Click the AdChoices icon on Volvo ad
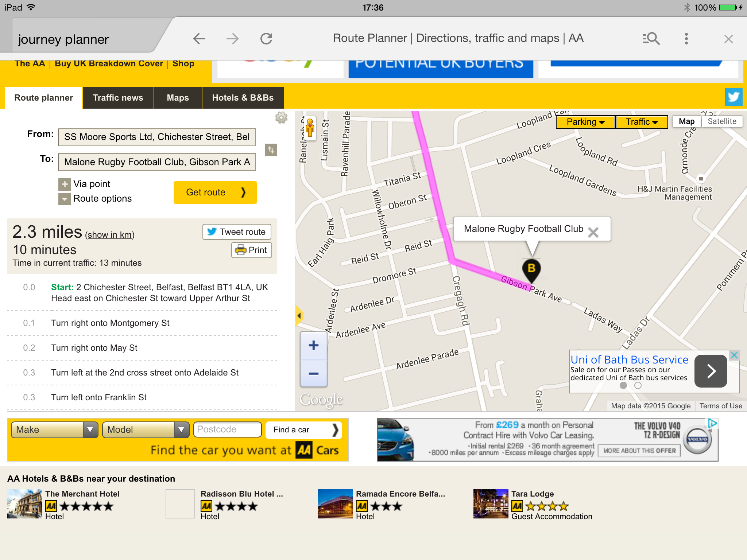 (x=713, y=423)
